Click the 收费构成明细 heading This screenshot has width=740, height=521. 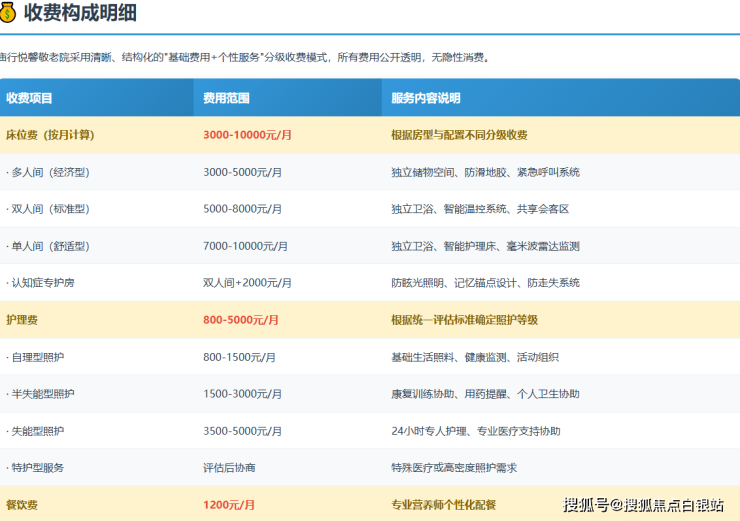(80, 13)
